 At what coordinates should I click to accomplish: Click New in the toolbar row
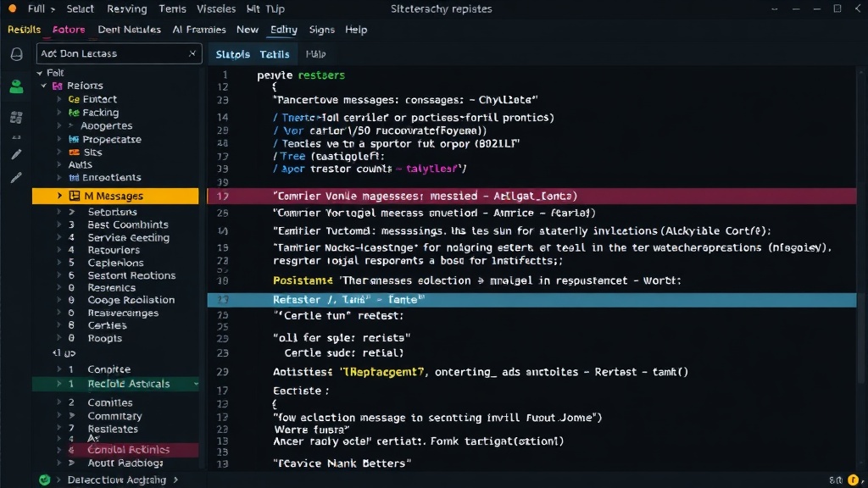[248, 30]
